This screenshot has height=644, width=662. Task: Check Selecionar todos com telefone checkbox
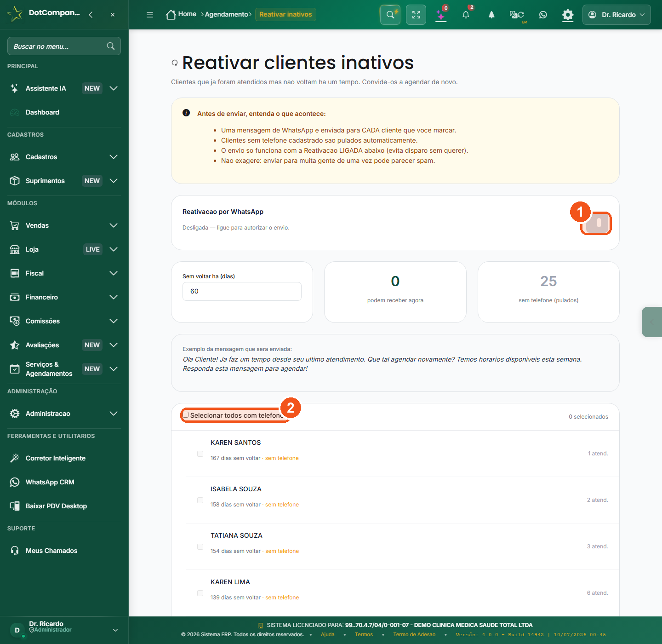(x=186, y=415)
